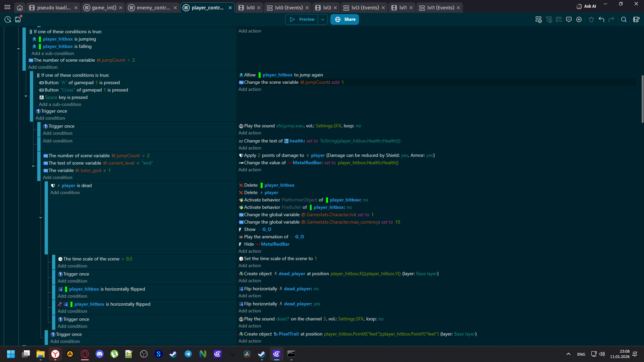Add a new empty event
This screenshot has height=362, width=644.
[538, 19]
